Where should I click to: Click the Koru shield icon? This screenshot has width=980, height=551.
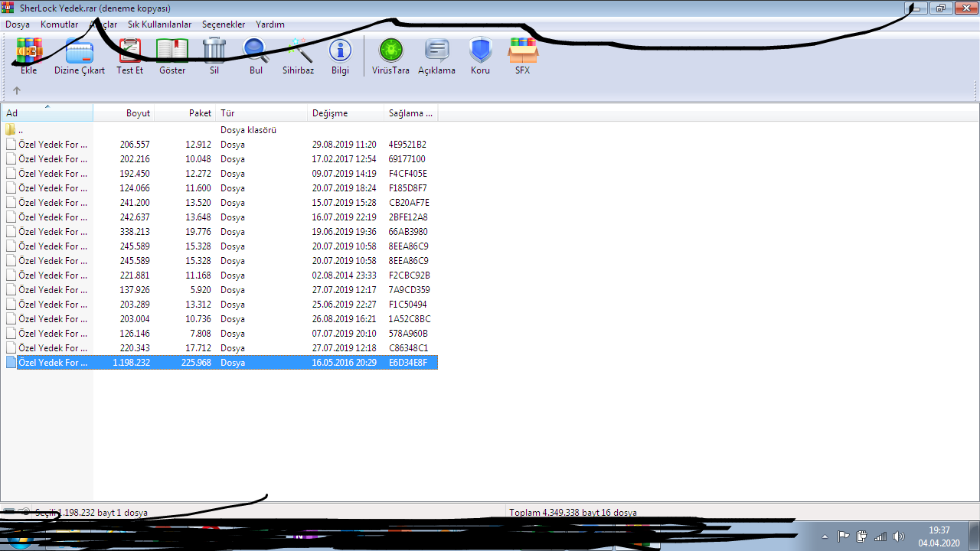[480, 51]
